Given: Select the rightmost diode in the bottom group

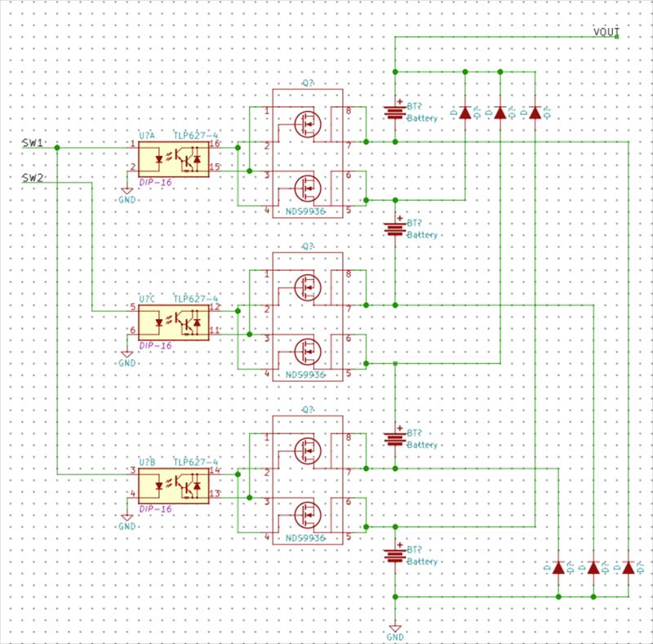Looking at the screenshot, I should point(628,566).
